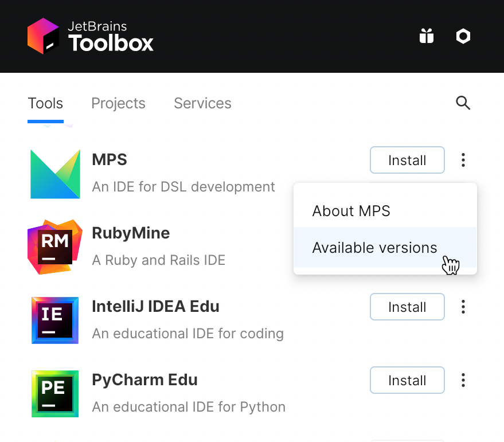Choose About MPS in the context menu
The width and height of the screenshot is (504, 442).
(351, 211)
